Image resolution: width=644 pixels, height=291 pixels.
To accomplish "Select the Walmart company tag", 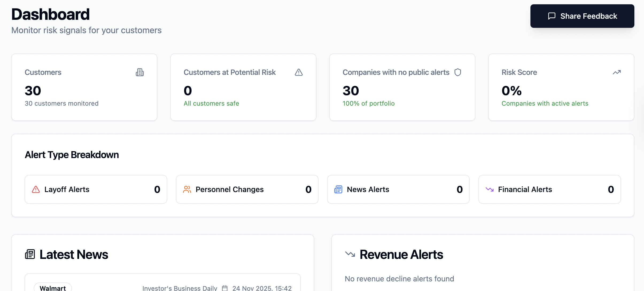I will 52,288.
